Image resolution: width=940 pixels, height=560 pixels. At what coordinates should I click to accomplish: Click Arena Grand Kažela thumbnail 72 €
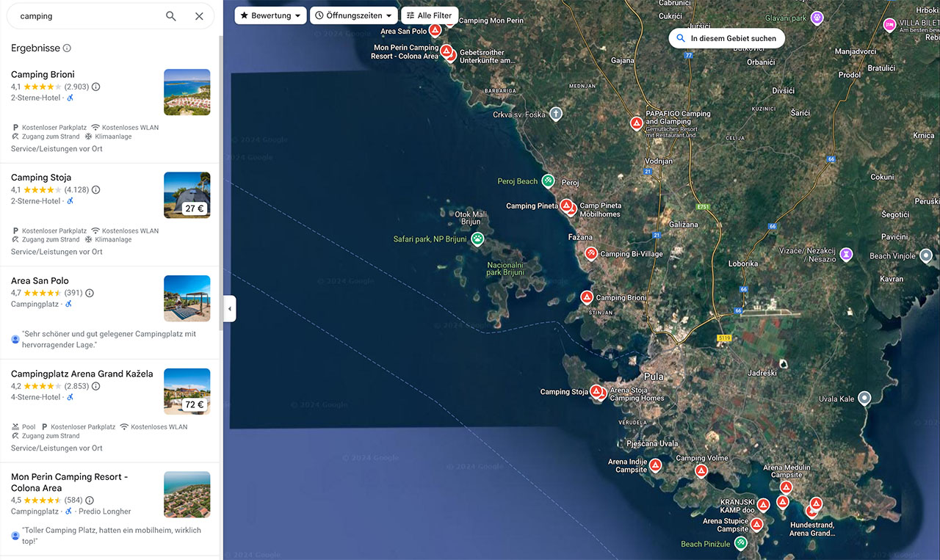tap(187, 391)
